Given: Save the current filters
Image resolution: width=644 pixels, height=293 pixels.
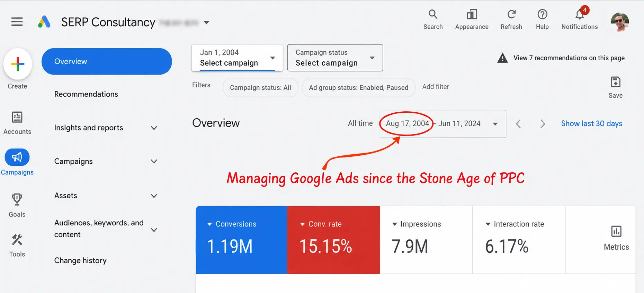Looking at the screenshot, I should tap(615, 88).
